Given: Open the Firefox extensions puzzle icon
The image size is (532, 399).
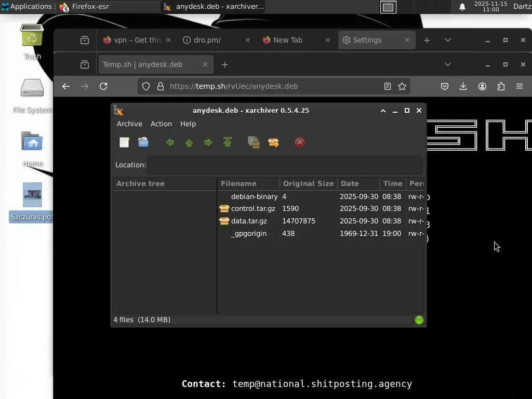Looking at the screenshot, I should [x=501, y=87].
